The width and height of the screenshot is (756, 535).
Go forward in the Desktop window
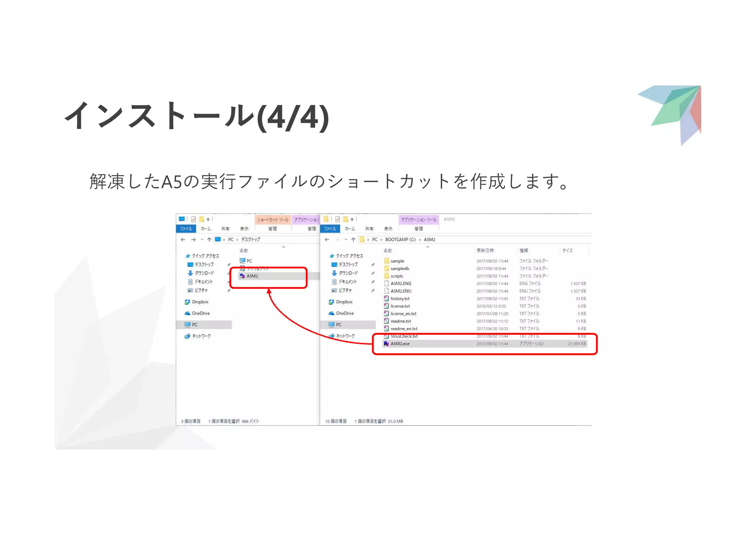click(x=193, y=239)
